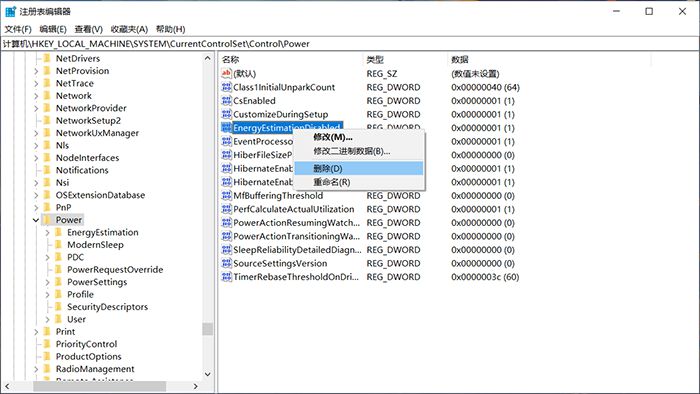Expand the Profile subkey node

point(47,294)
